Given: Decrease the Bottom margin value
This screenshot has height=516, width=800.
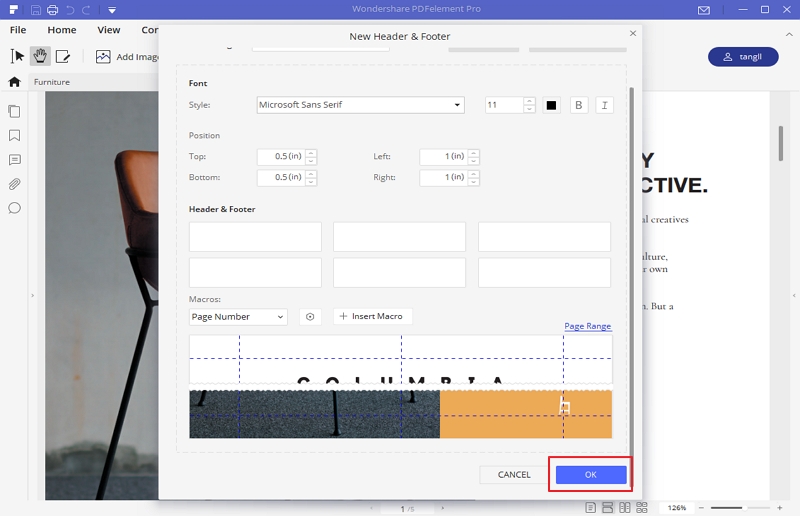Looking at the screenshot, I should click(x=311, y=182).
